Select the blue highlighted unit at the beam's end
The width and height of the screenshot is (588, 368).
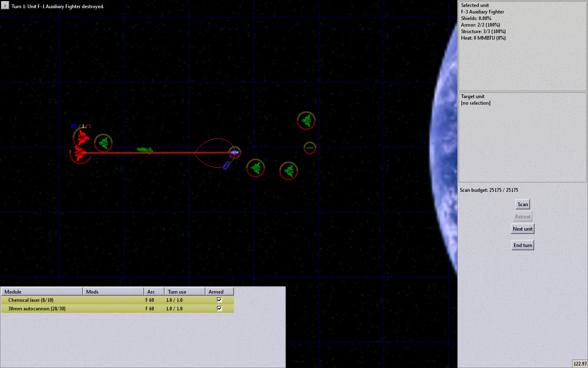tap(234, 153)
